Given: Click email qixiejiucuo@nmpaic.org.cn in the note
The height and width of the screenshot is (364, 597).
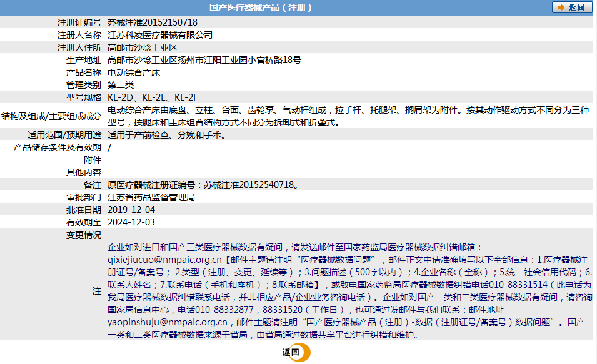Looking at the screenshot, I should point(164,260).
